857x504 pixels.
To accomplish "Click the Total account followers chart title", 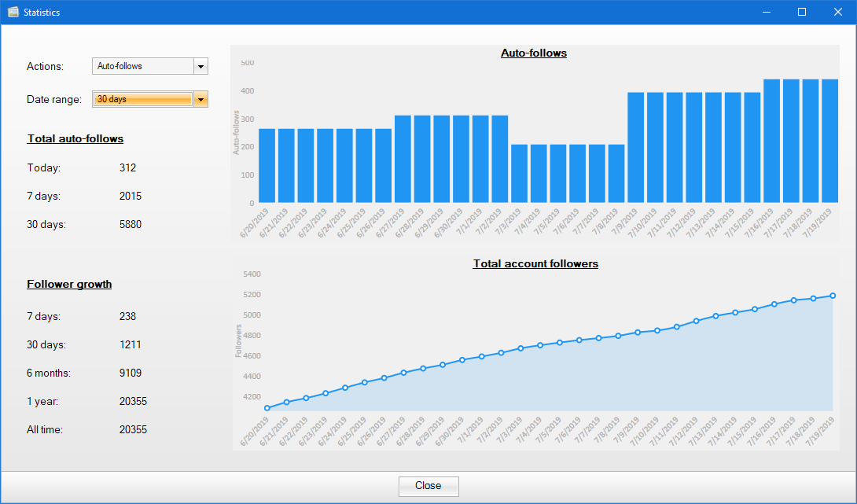I will 535,264.
